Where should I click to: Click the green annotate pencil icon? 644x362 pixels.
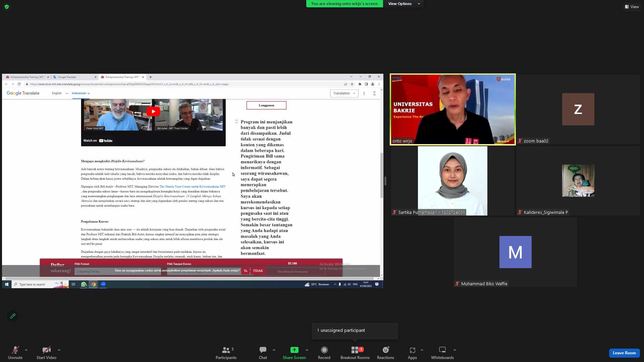pyautogui.click(x=13, y=316)
